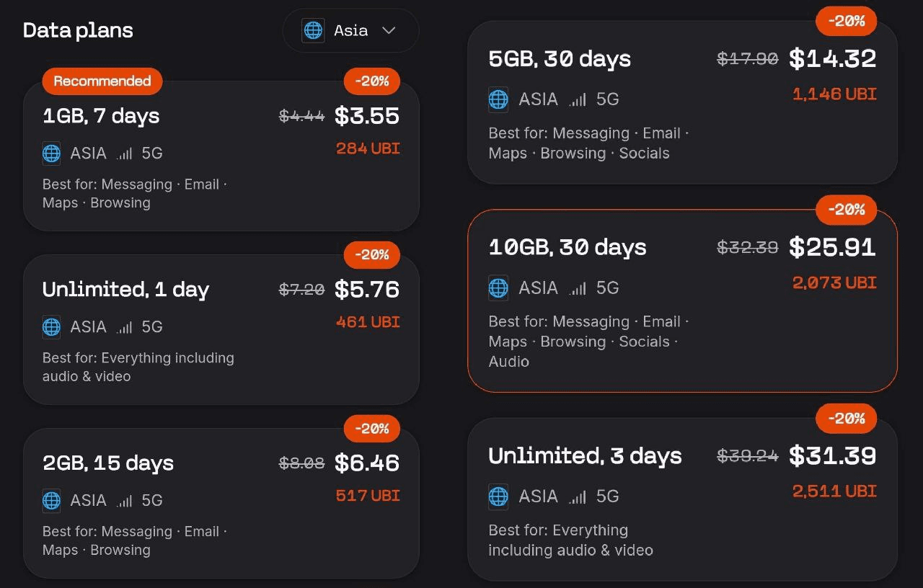Click the globe icon on the 1GB, 7 days plan
Screen dimensions: 923x588
[x=51, y=153]
